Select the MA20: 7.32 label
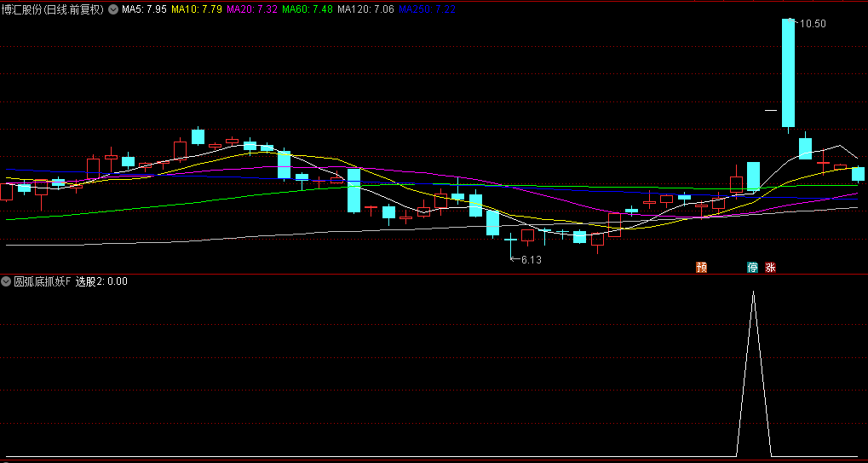The height and width of the screenshot is (463, 868). click(252, 9)
